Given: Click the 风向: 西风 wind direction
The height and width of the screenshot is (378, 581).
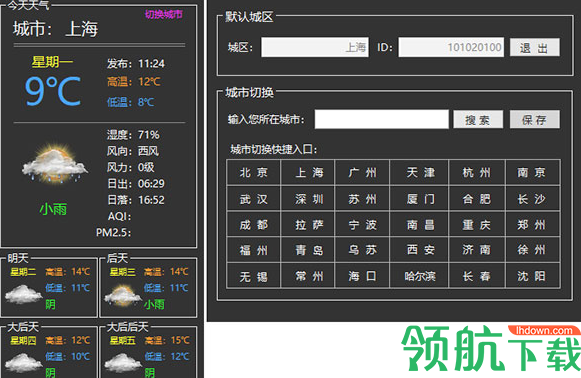Looking at the screenshot, I should coord(133,151).
